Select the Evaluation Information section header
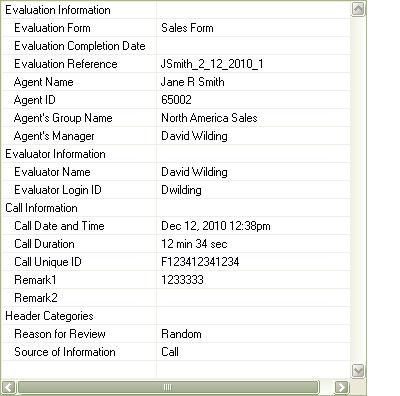This screenshot has width=400, height=396. point(58,10)
